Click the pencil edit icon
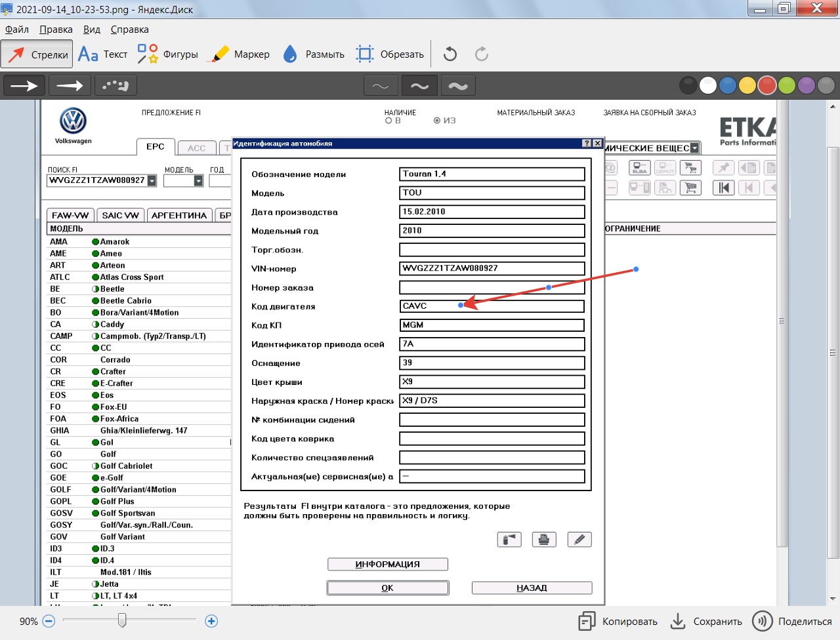Image resolution: width=840 pixels, height=640 pixels. coord(579,540)
